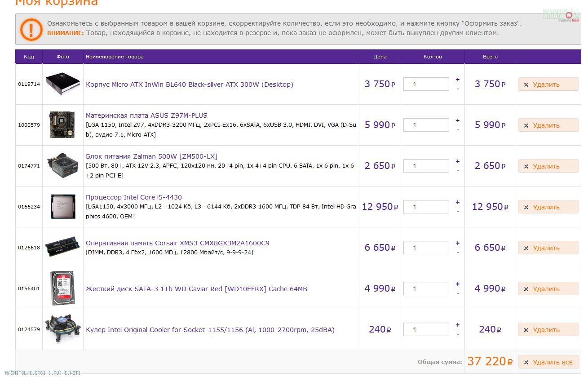Click the ASUS Z97M-PLUS motherboard photo
588x377 pixels.
(63, 124)
